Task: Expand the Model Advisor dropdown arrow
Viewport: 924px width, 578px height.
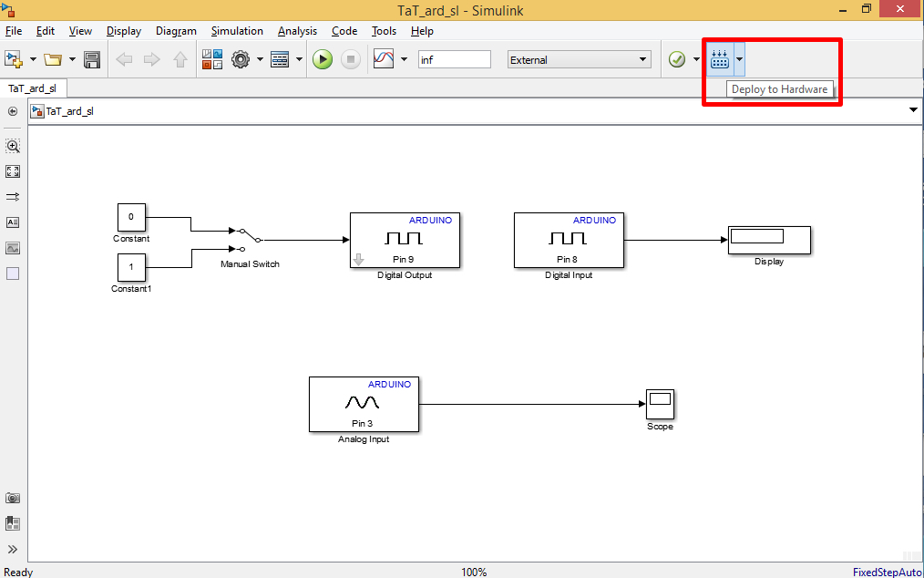Action: pyautogui.click(x=696, y=59)
